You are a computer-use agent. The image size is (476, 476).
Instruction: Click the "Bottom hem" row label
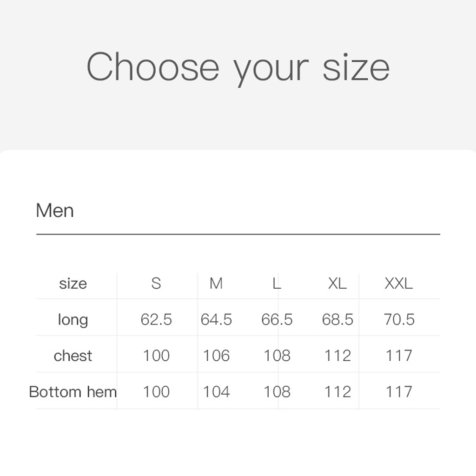(73, 392)
